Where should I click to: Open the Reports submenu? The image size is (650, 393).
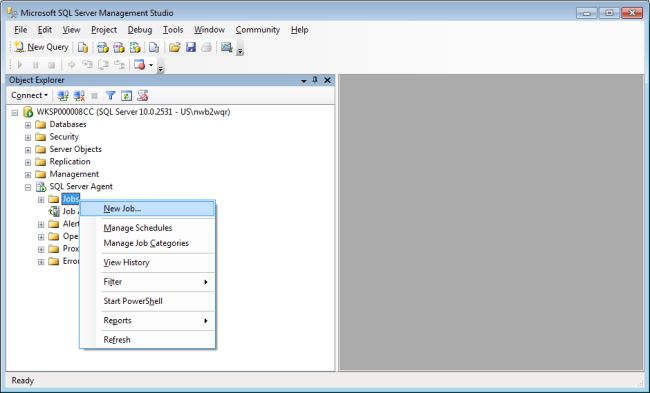(148, 320)
